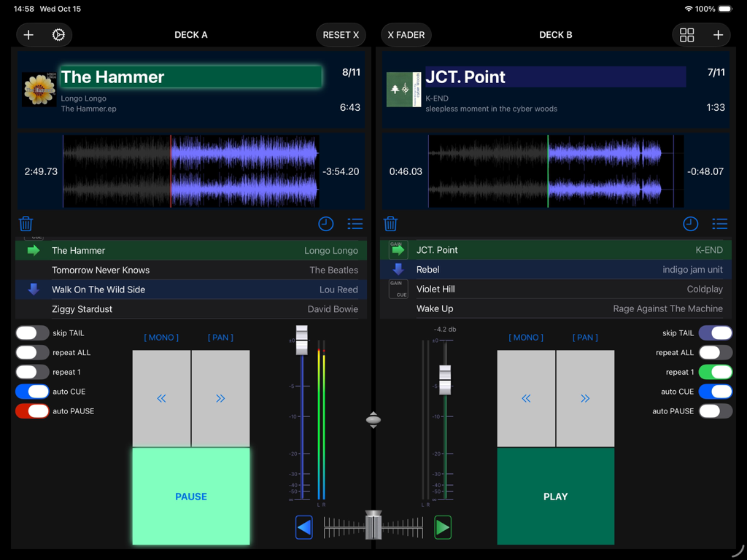This screenshot has height=560, width=747.
Task: Tap the grid layout icon above Deck B
Action: coord(686,35)
